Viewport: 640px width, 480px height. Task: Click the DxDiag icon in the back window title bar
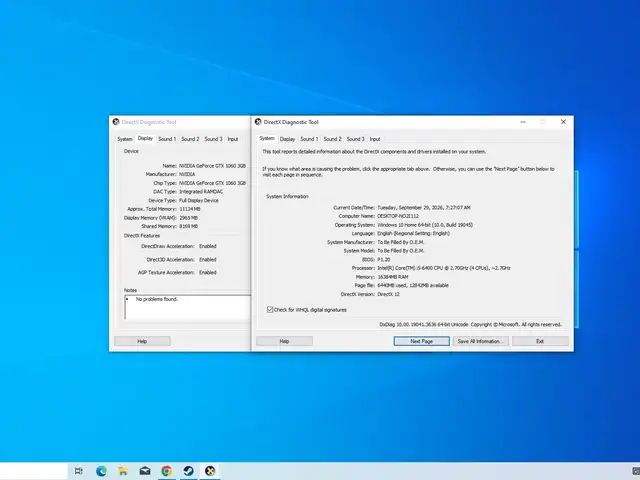[x=116, y=122]
